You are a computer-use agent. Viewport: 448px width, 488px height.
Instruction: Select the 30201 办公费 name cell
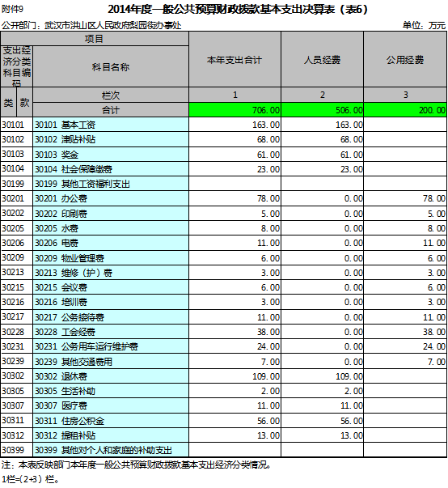click(111, 198)
